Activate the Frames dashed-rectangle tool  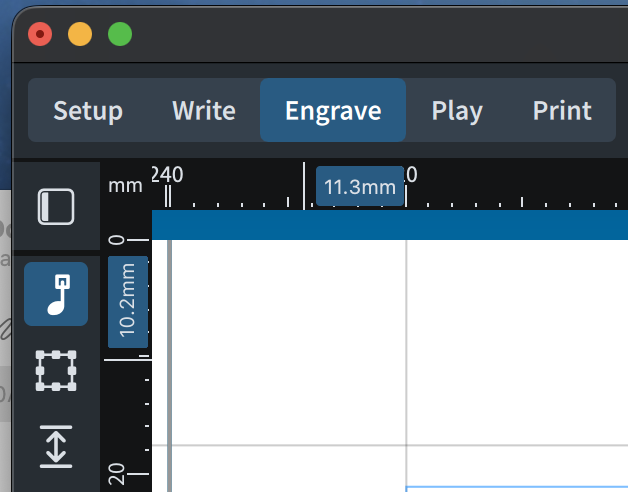pos(56,370)
